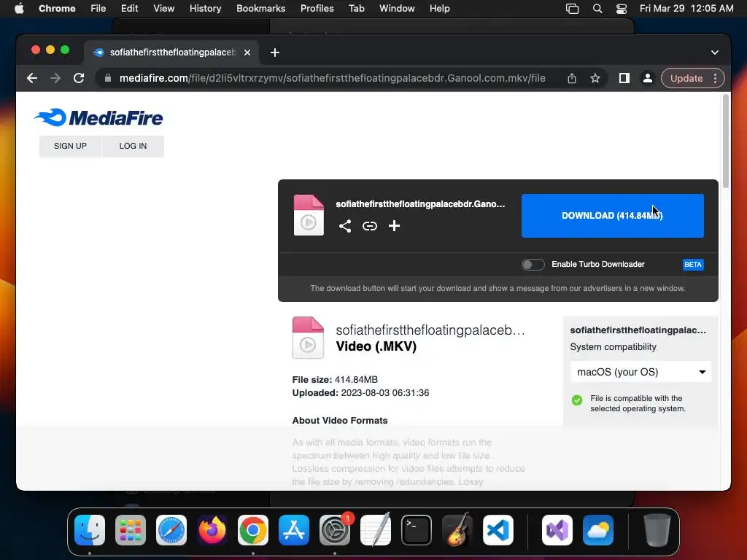Image resolution: width=747 pixels, height=560 pixels.
Task: Click the Chrome Update button
Action: coord(686,78)
